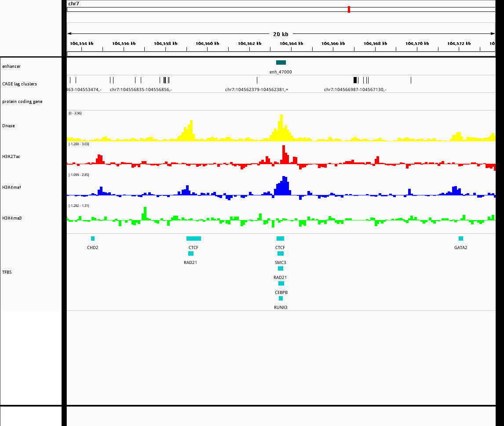Screen dimensions: 504x426
Task: Select the enh_47000 enhancer feature
Action: click(x=281, y=62)
